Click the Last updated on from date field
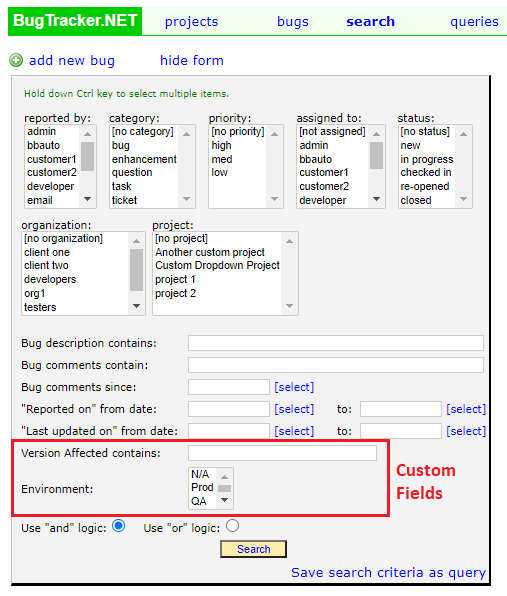The height and width of the screenshot is (596, 507). (229, 431)
